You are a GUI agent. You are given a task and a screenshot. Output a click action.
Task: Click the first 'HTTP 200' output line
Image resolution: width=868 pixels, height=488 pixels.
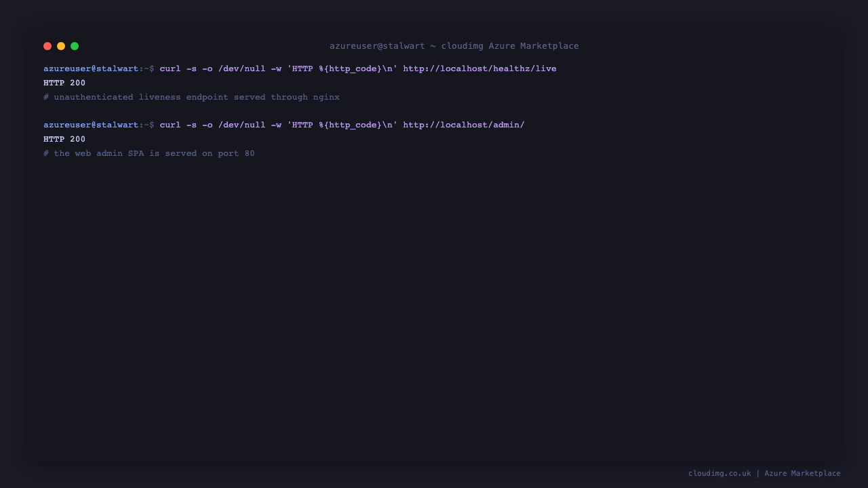(64, 83)
